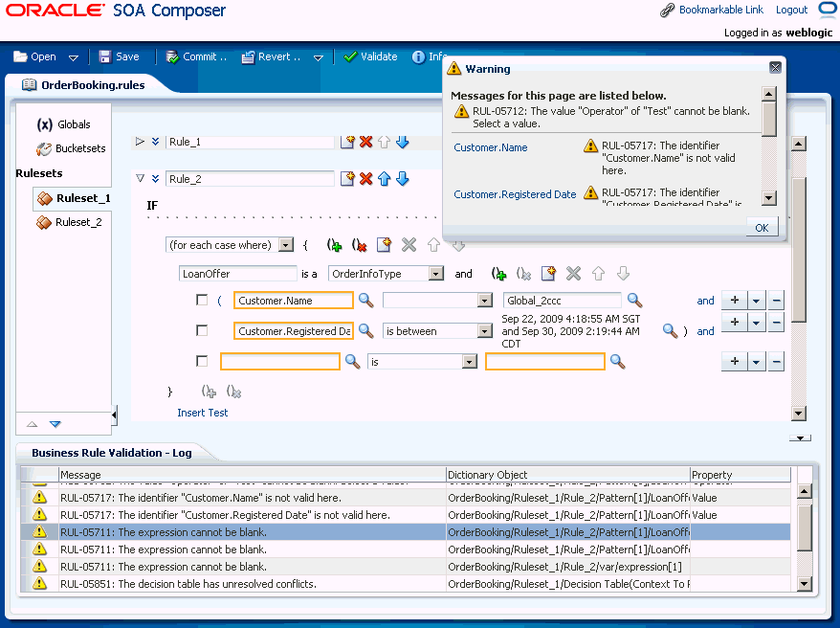Surround with parentheses in LoanOffer row
The height and width of the screenshot is (628, 840).
coord(498,274)
